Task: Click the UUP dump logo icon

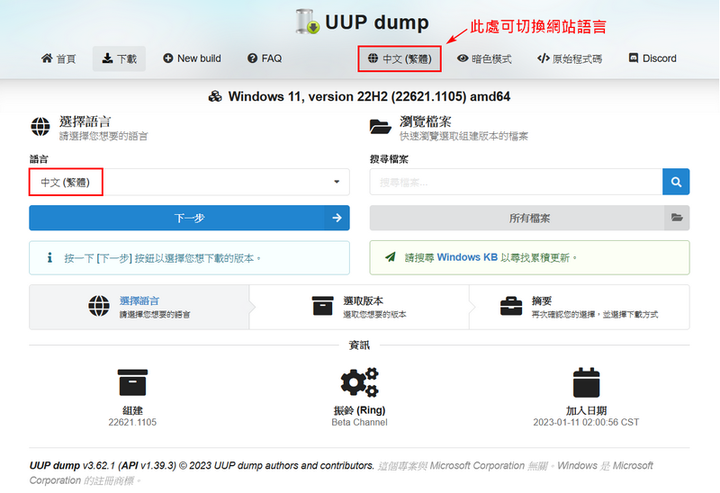Action: click(x=308, y=22)
